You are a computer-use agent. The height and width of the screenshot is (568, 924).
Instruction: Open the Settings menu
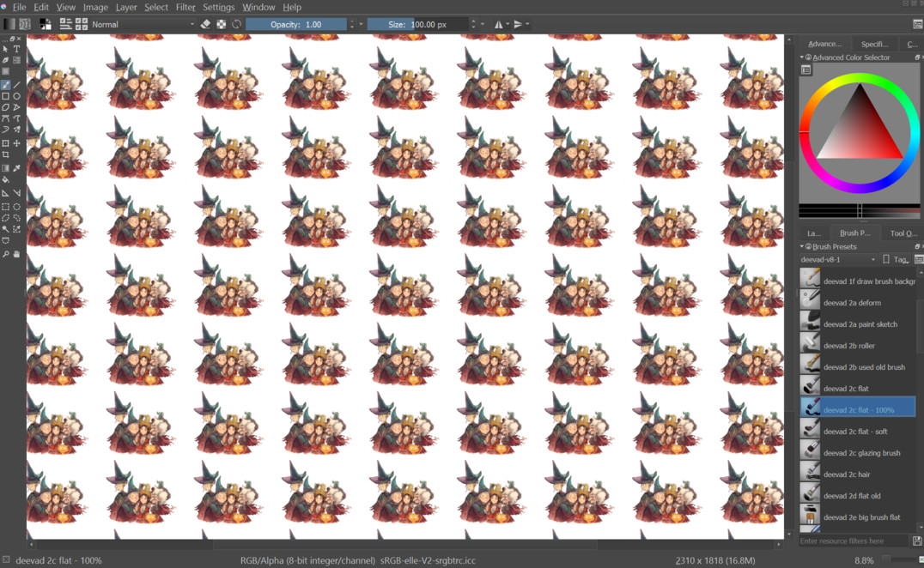pyautogui.click(x=218, y=7)
